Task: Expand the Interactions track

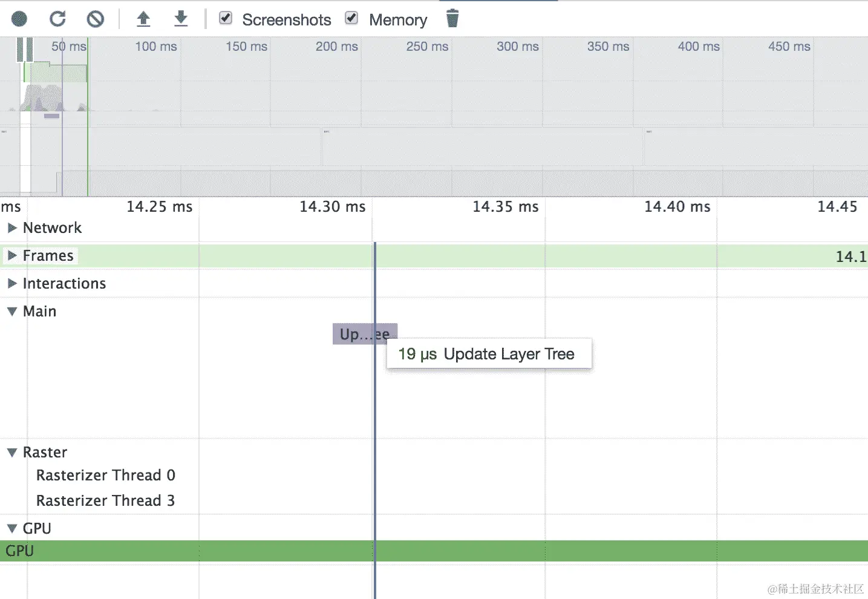Action: pyautogui.click(x=11, y=284)
